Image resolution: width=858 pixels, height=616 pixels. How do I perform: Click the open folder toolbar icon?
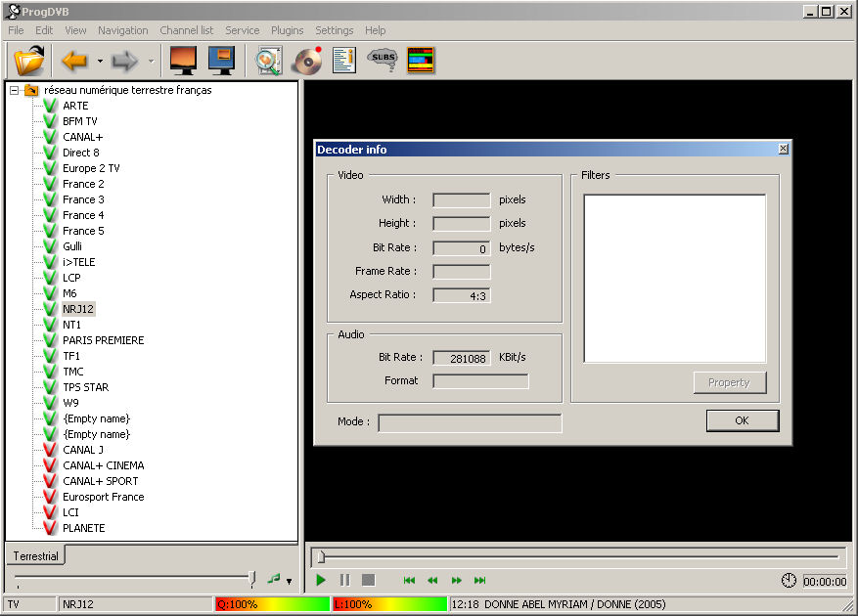[x=29, y=61]
